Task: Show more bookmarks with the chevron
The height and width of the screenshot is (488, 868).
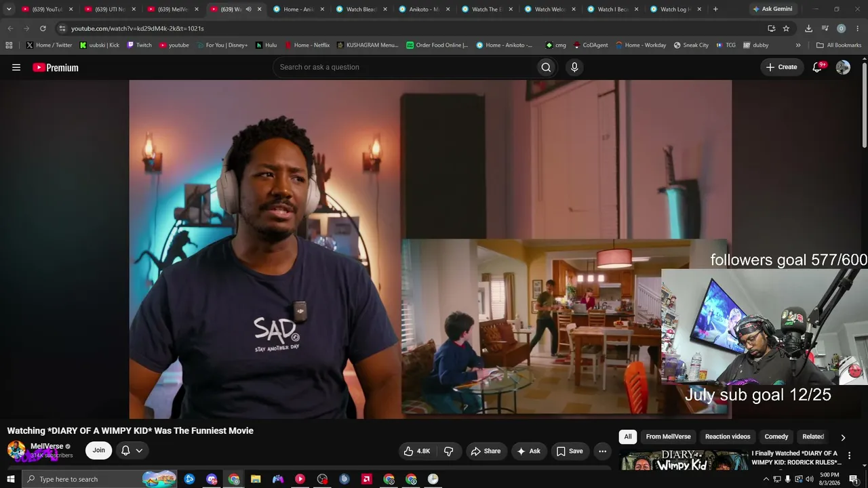Action: (x=798, y=45)
